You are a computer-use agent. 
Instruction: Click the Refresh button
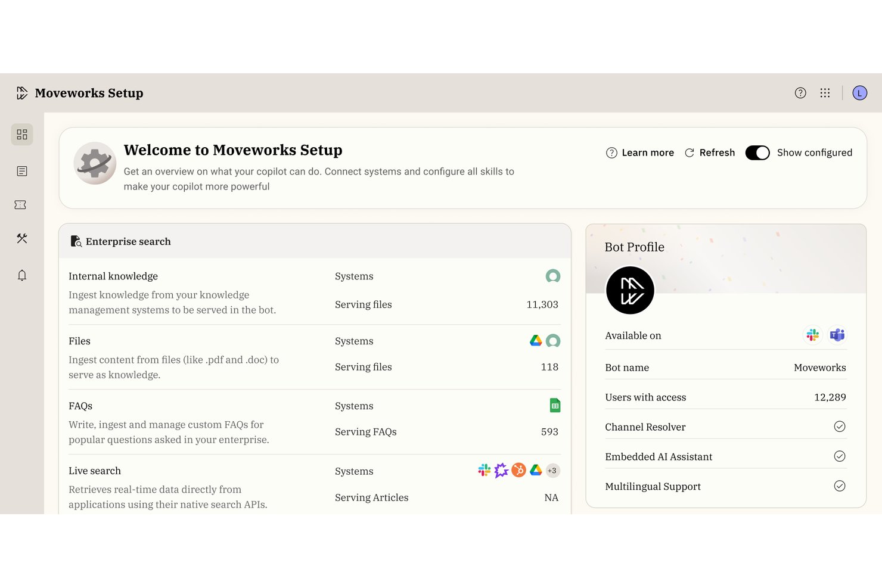tap(710, 153)
